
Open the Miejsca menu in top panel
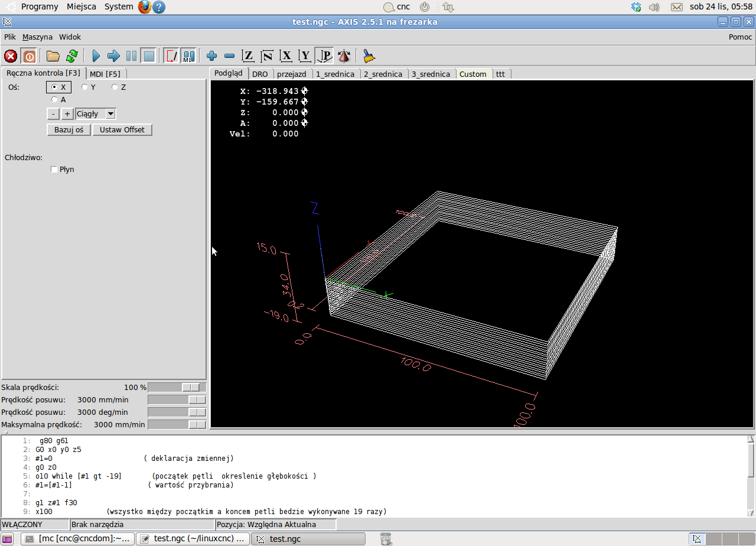pyautogui.click(x=82, y=7)
